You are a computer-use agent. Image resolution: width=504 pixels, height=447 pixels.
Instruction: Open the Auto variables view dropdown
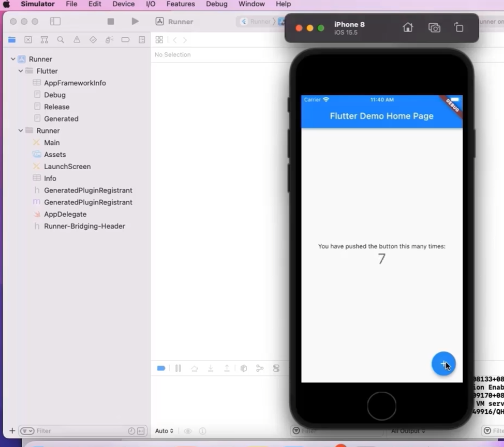point(164,431)
